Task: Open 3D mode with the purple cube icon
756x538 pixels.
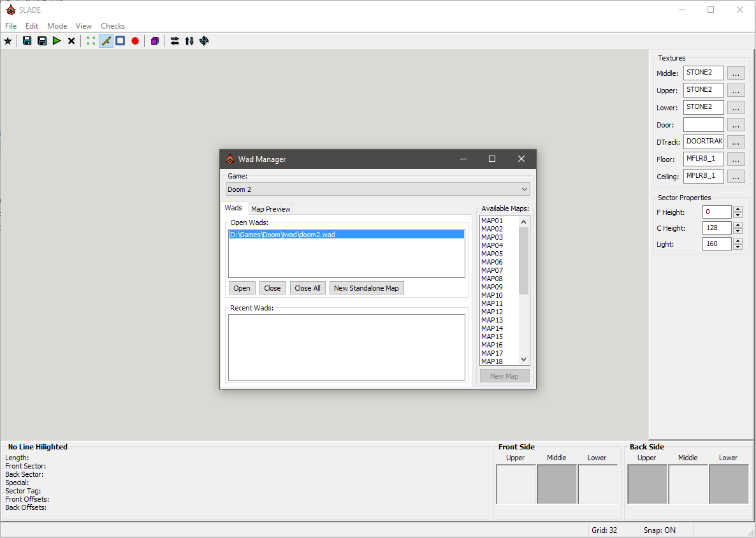Action: point(154,41)
